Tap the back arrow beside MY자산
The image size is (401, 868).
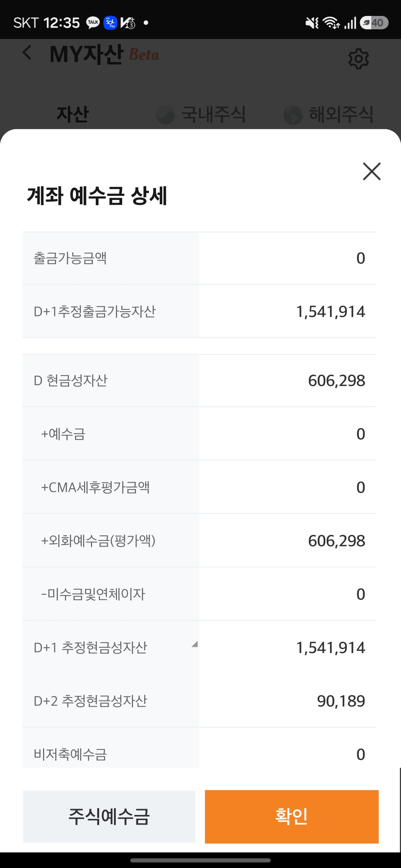tap(27, 53)
